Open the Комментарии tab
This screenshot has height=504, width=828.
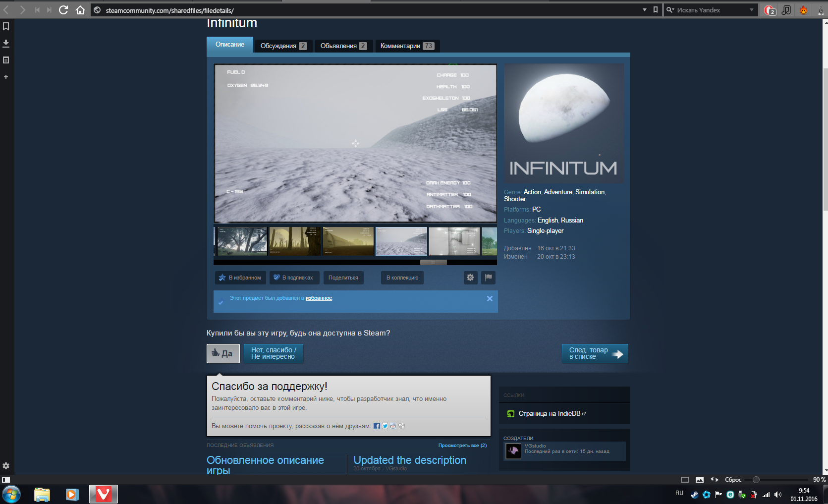tap(407, 46)
